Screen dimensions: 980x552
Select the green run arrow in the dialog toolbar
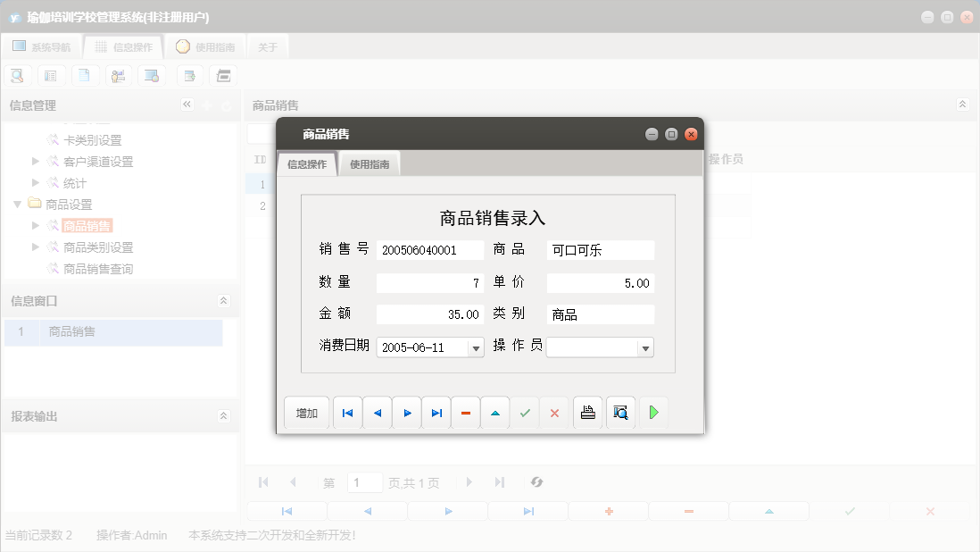click(653, 412)
